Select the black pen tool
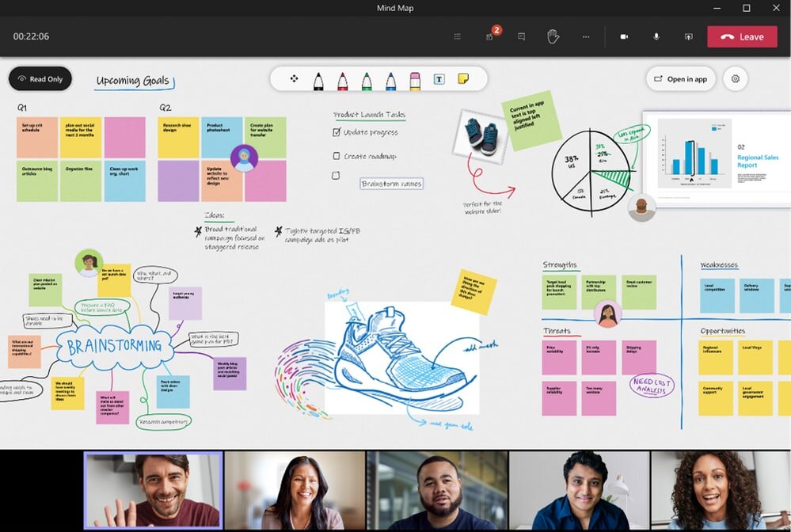The image size is (791, 532). (318, 79)
